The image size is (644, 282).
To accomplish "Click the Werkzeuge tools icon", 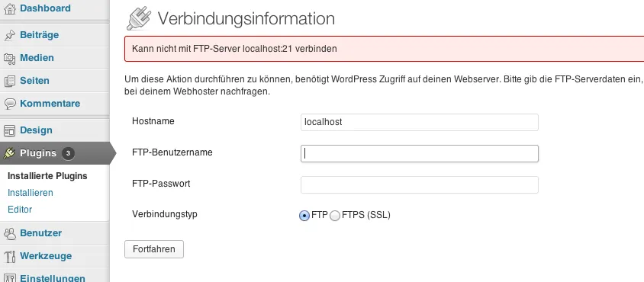I will 9,256.
